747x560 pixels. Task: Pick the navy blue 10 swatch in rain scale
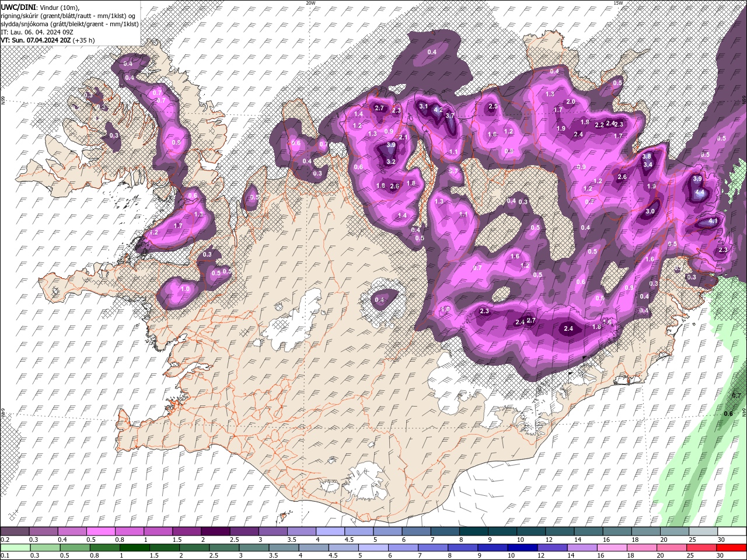pyautogui.click(x=522, y=548)
